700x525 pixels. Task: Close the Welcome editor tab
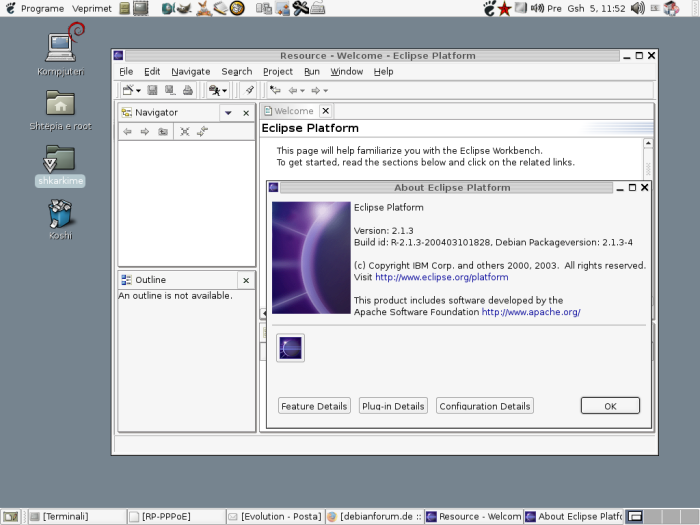(x=326, y=111)
